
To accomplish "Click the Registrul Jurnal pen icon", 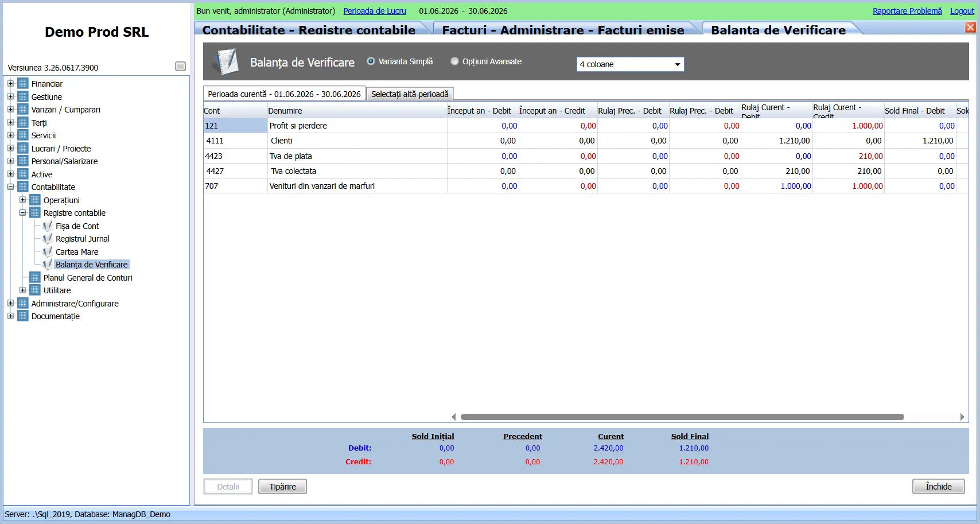I will (48, 238).
